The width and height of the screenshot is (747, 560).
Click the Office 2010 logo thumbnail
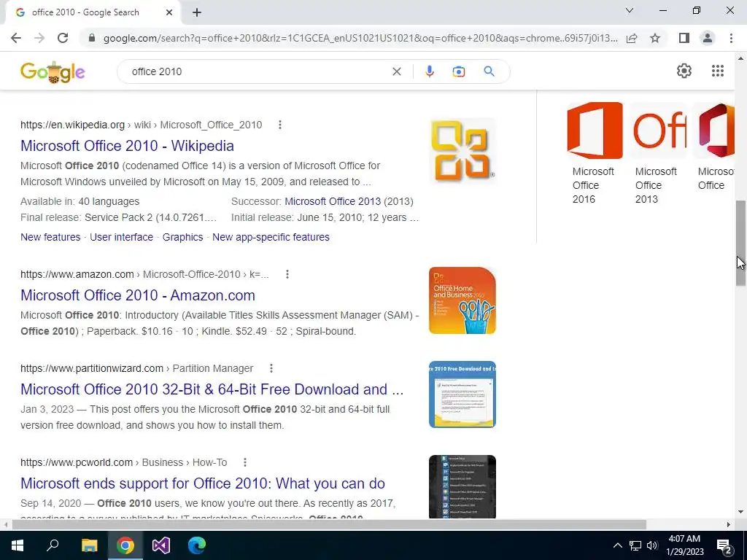coord(462,151)
